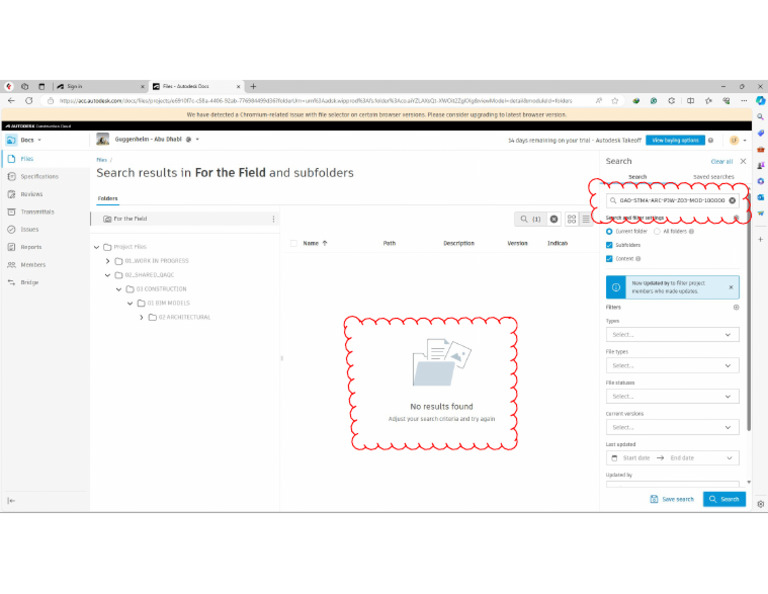This screenshot has height=594, width=768.
Task: Switch to grid thumbnail view
Action: tap(572, 219)
